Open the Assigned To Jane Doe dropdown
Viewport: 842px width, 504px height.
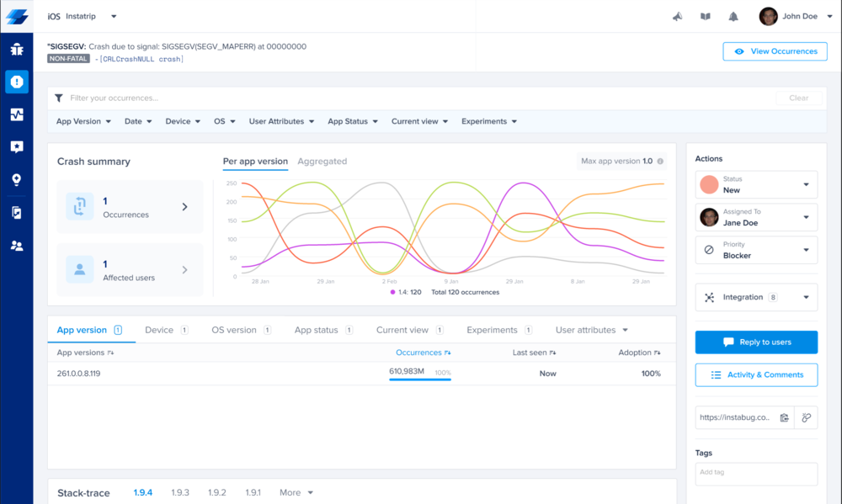tap(756, 217)
